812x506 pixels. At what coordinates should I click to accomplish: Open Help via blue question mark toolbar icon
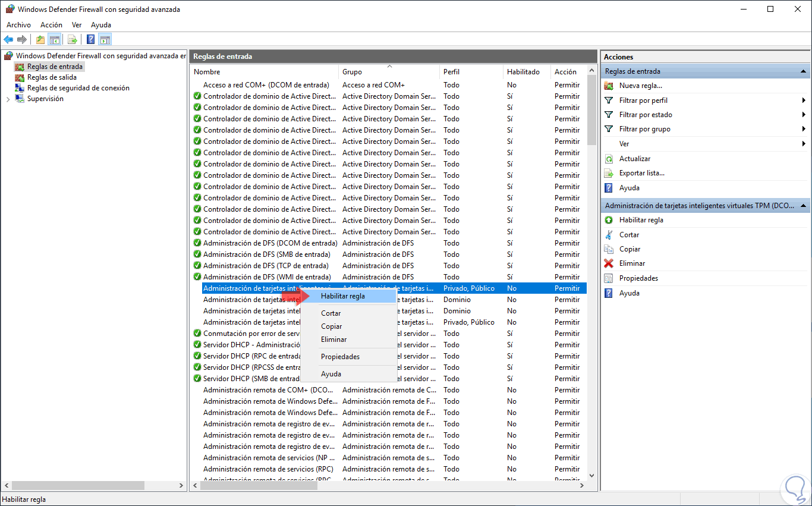click(91, 40)
